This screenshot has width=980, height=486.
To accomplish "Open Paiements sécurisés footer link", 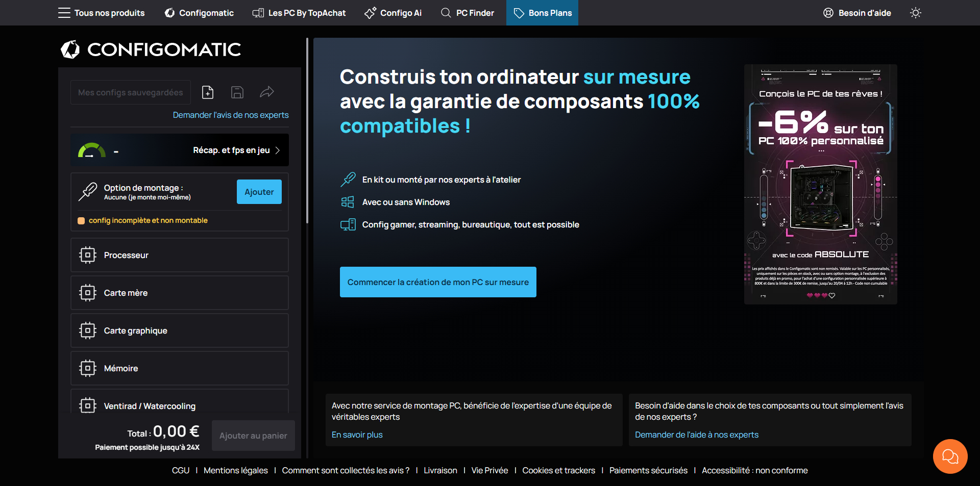I will click(x=649, y=470).
